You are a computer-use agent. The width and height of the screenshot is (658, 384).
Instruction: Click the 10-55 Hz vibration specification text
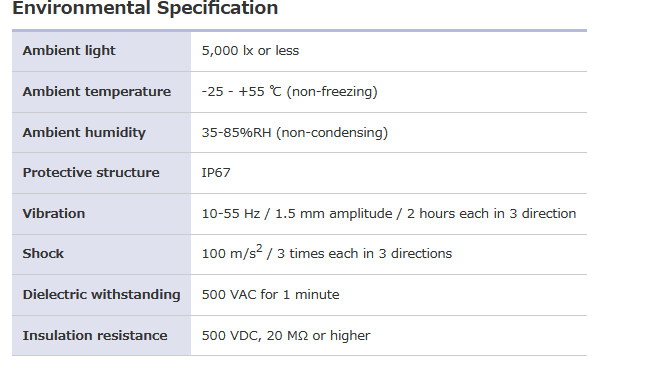389,214
